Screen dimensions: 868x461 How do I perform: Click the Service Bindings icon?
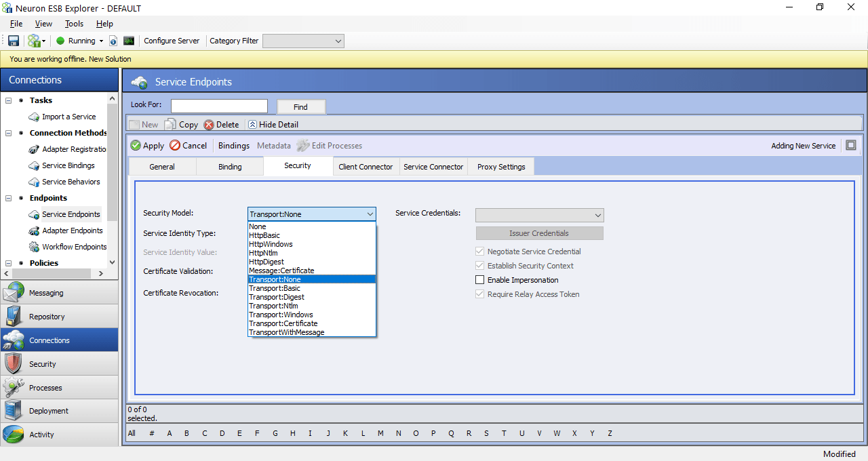(34, 165)
